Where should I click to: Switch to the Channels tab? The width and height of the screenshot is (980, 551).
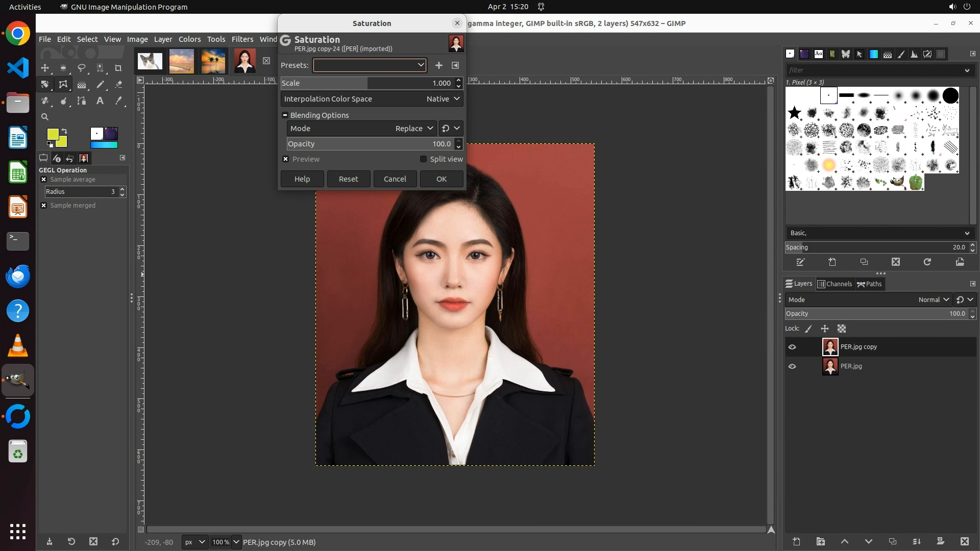coord(835,284)
